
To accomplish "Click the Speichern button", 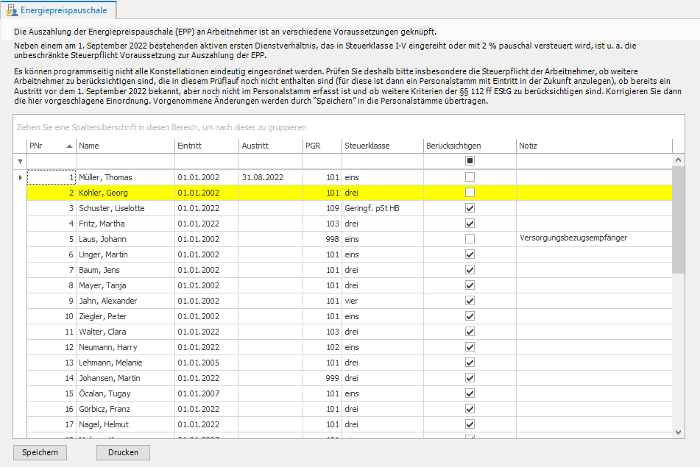I will pos(40,452).
